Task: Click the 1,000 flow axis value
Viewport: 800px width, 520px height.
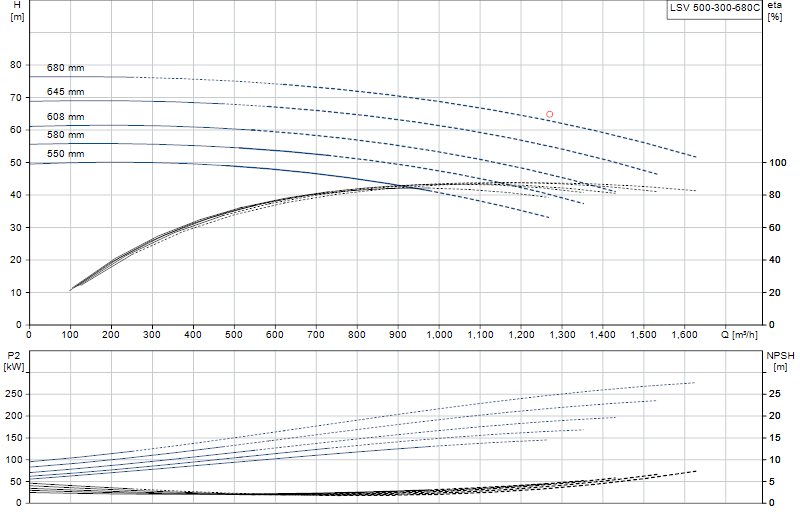Action: coord(439,335)
